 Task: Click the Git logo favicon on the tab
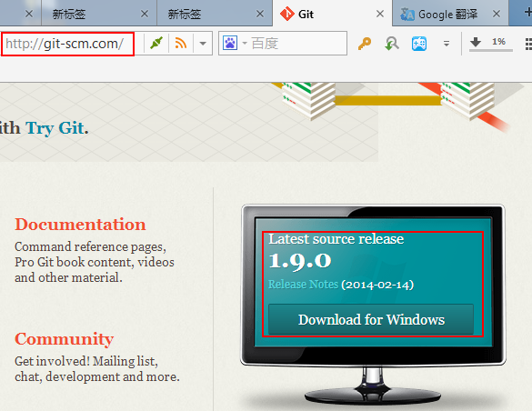[x=287, y=14]
